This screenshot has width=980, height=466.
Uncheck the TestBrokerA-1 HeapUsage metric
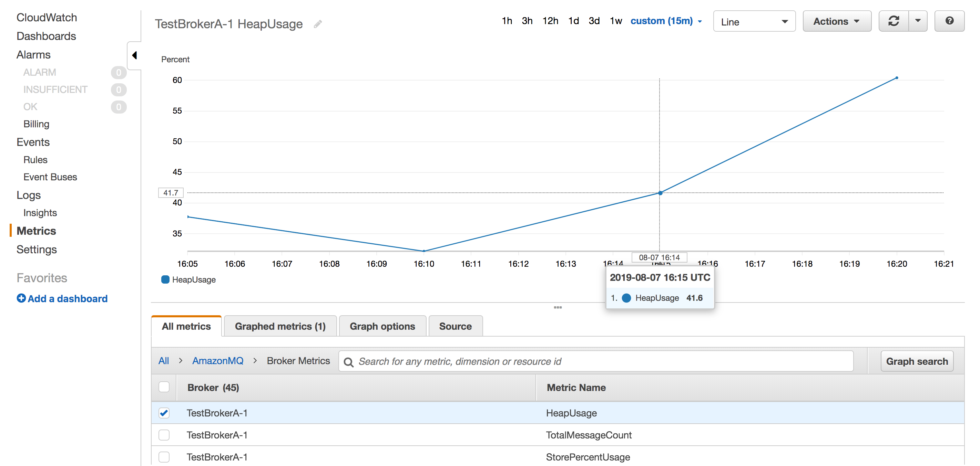[164, 413]
